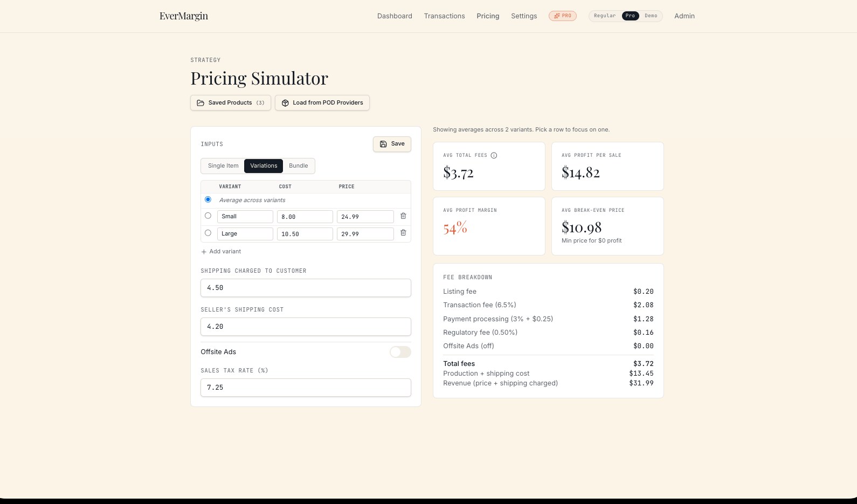Switch to Variations tab

264,166
